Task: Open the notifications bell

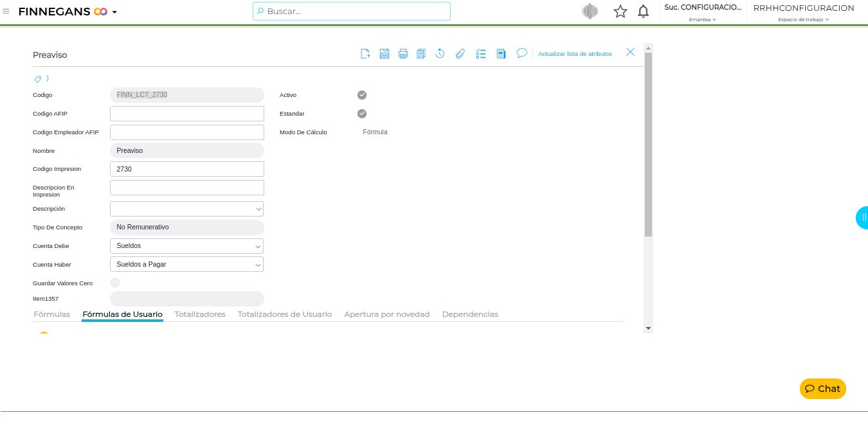Action: point(643,12)
